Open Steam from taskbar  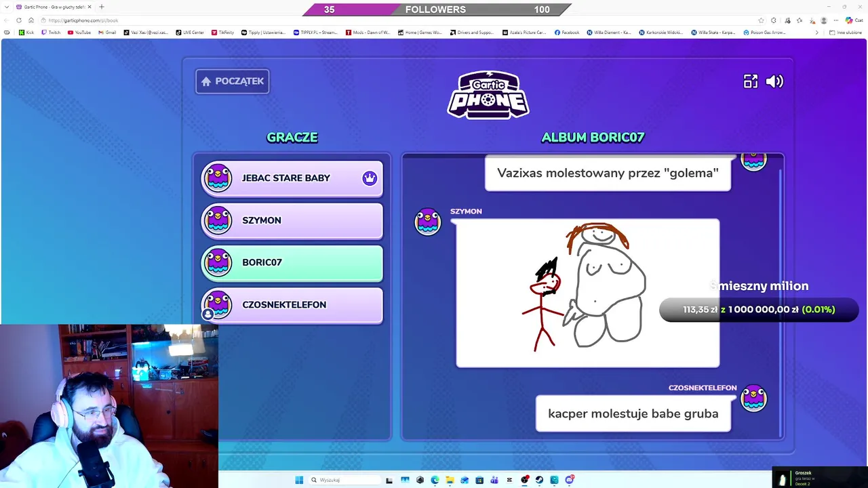(x=539, y=480)
